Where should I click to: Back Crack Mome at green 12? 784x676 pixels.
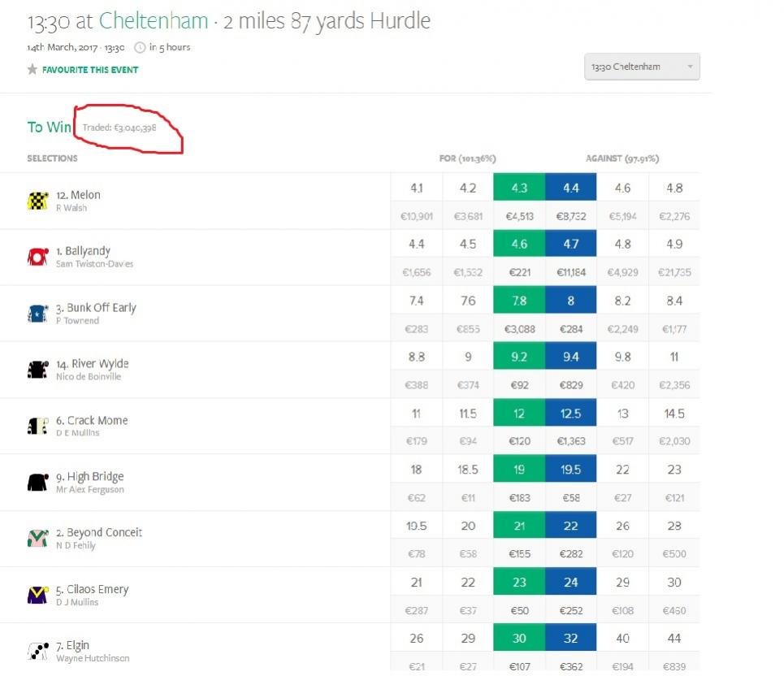point(519,413)
